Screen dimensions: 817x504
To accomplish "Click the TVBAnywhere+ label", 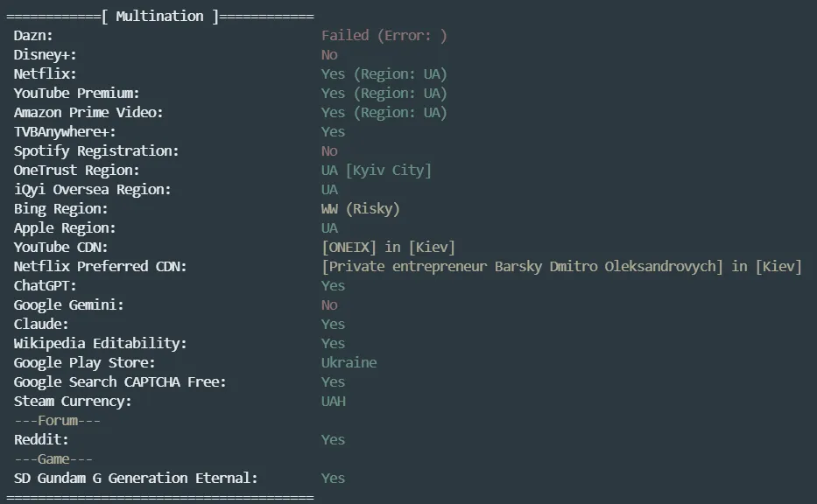I will [x=65, y=132].
